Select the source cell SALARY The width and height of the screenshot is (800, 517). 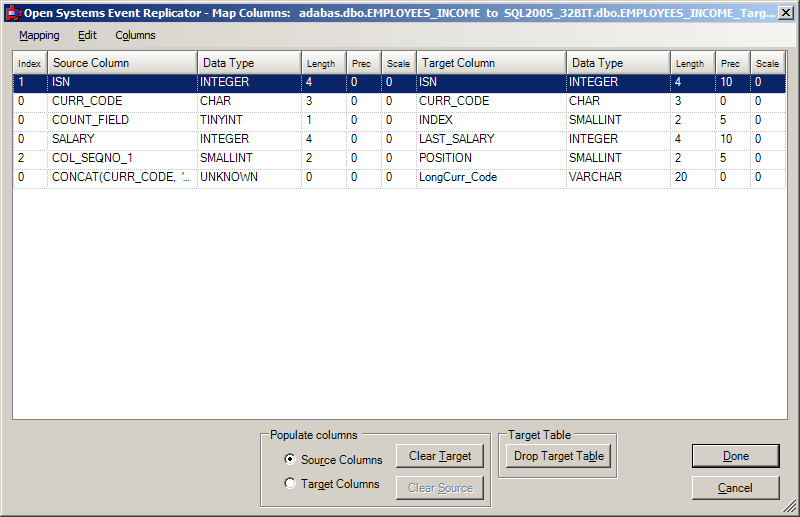click(x=122, y=139)
